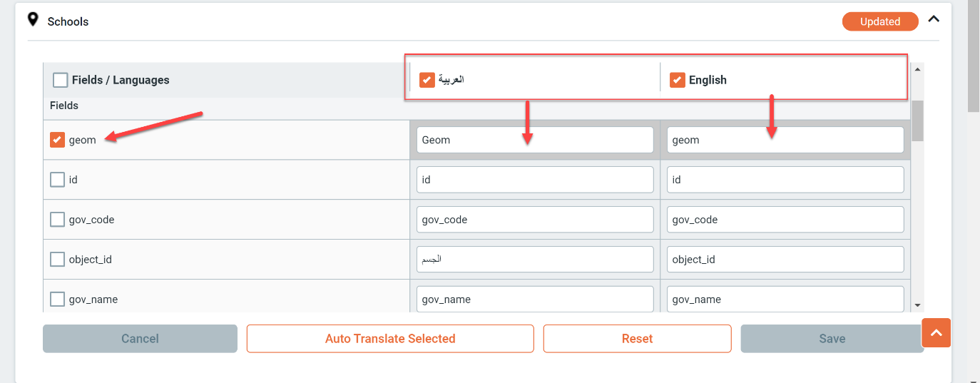Click the Updated status badge

(880, 21)
